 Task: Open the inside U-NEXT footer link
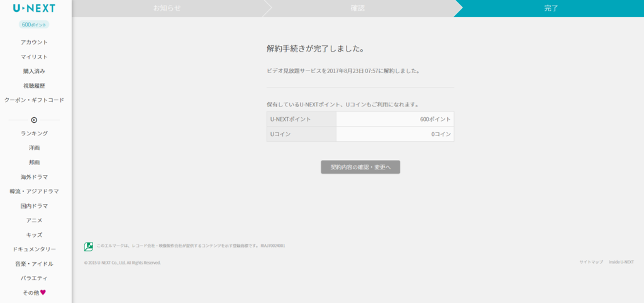coord(621,262)
